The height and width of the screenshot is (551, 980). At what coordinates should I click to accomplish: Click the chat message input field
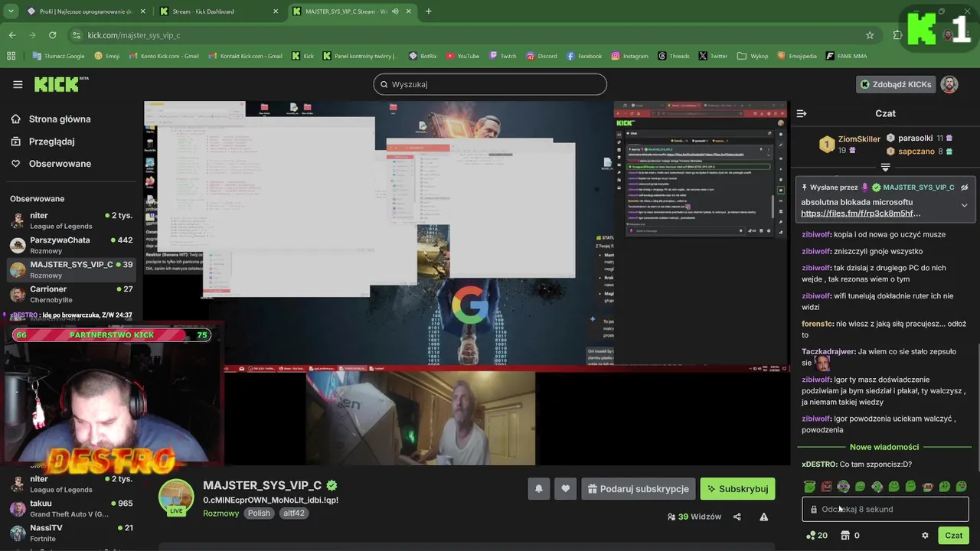tap(885, 509)
